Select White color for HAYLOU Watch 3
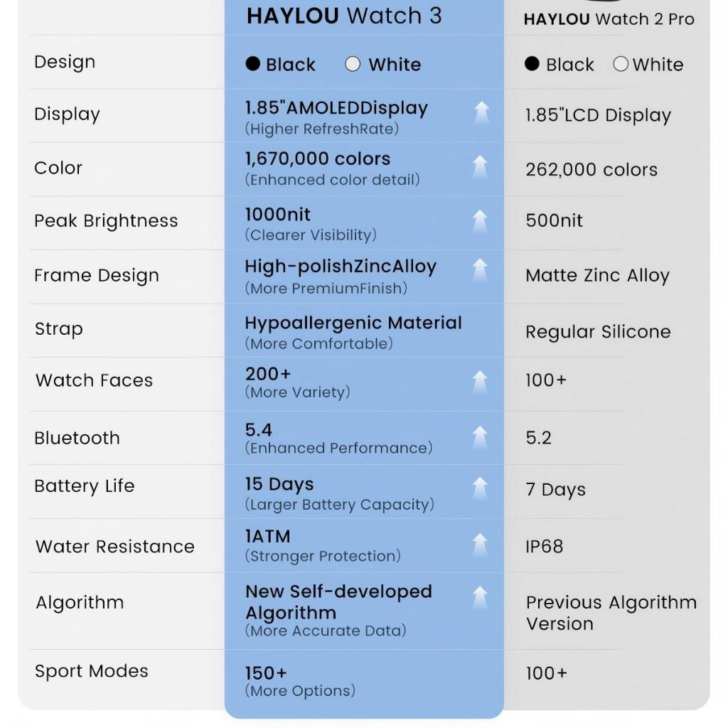Screen dimensions: 728x728 [x=353, y=64]
